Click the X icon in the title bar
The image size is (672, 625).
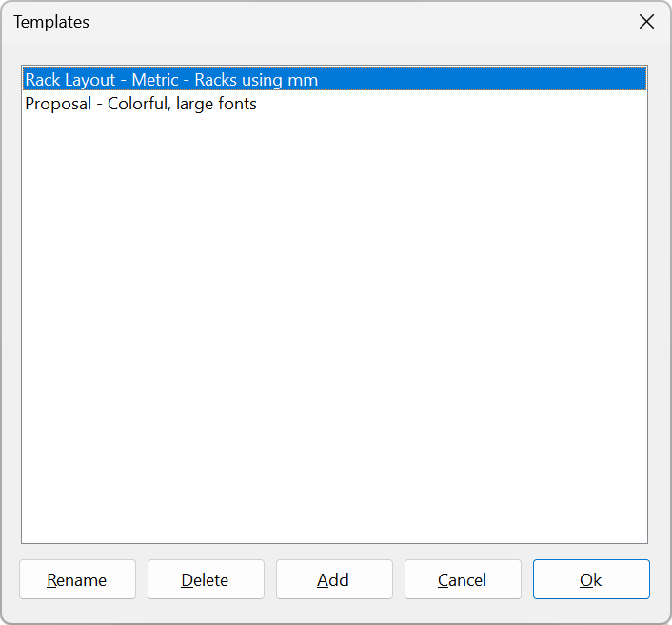[x=646, y=22]
